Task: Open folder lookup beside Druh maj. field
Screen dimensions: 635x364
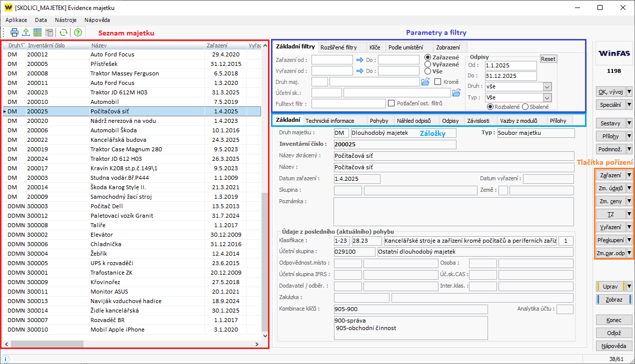Action: (425, 82)
